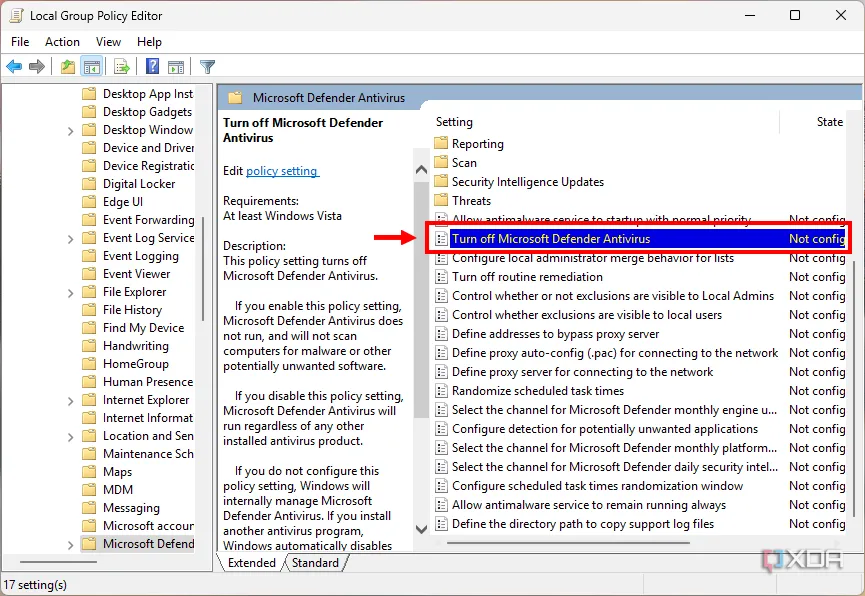Select File History in the tree
Viewport: 865px width, 596px height.
[132, 310]
